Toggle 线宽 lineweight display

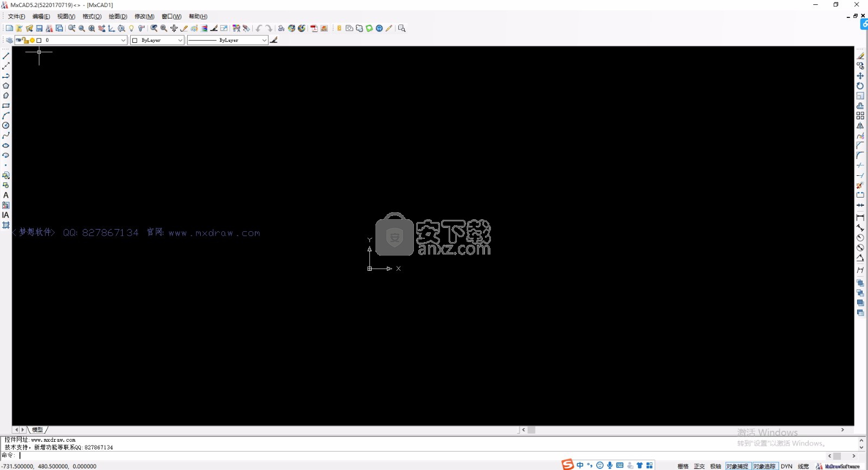tap(803, 466)
